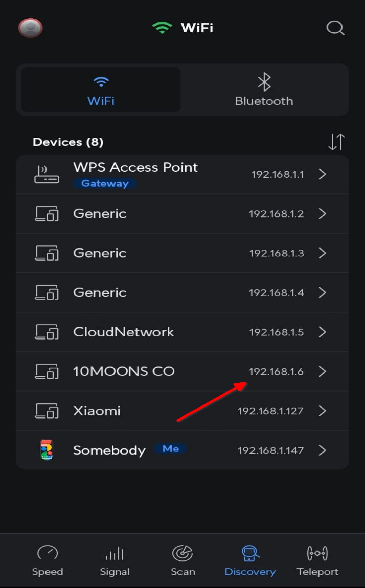Expand the Xiaomi device chevron
This screenshot has height=588, width=365.
coord(323,411)
